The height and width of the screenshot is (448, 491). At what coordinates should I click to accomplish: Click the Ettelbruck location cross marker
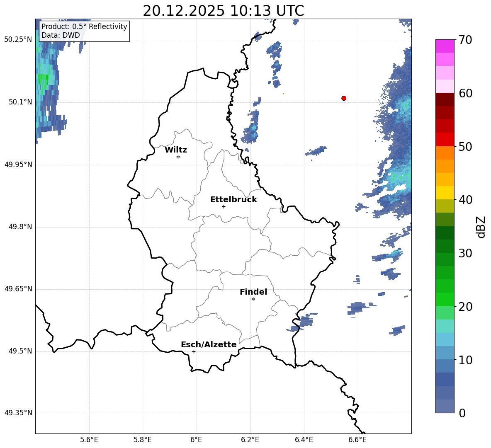click(224, 206)
